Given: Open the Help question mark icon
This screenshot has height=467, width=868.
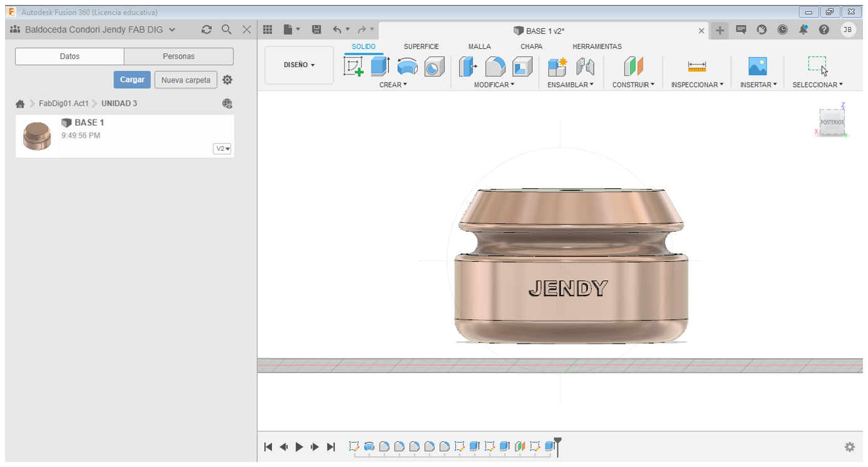Looking at the screenshot, I should 824,29.
